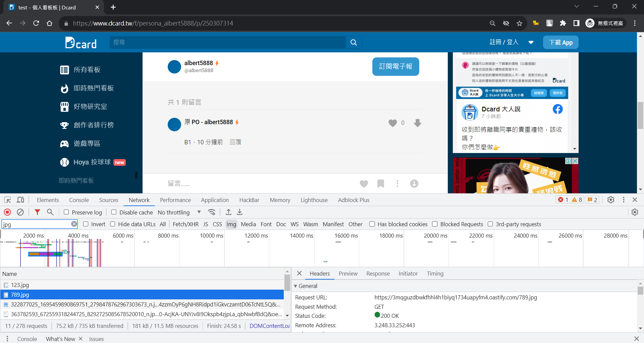
Task: Open the No throttling dropdown
Action: 179,212
